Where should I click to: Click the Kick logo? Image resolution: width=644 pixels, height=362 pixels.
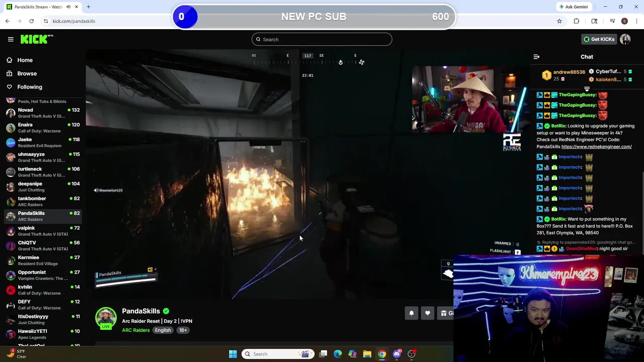click(x=37, y=39)
